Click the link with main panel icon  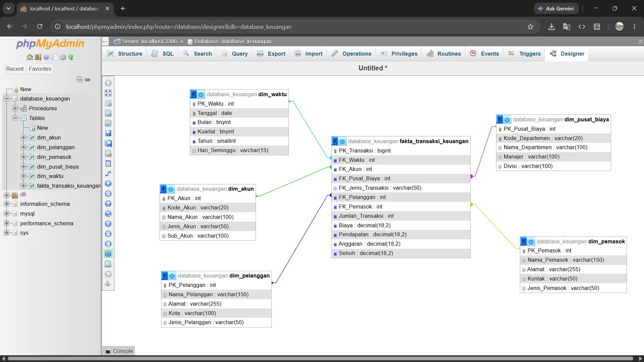point(88,80)
